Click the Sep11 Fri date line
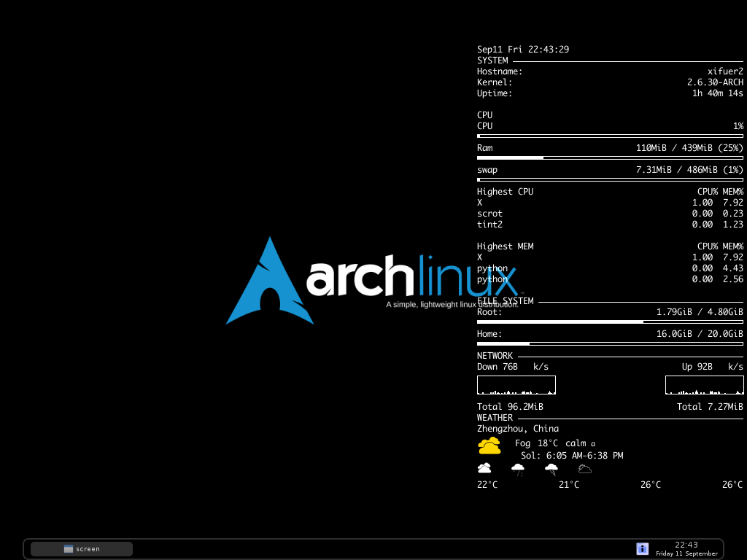 tap(523, 50)
